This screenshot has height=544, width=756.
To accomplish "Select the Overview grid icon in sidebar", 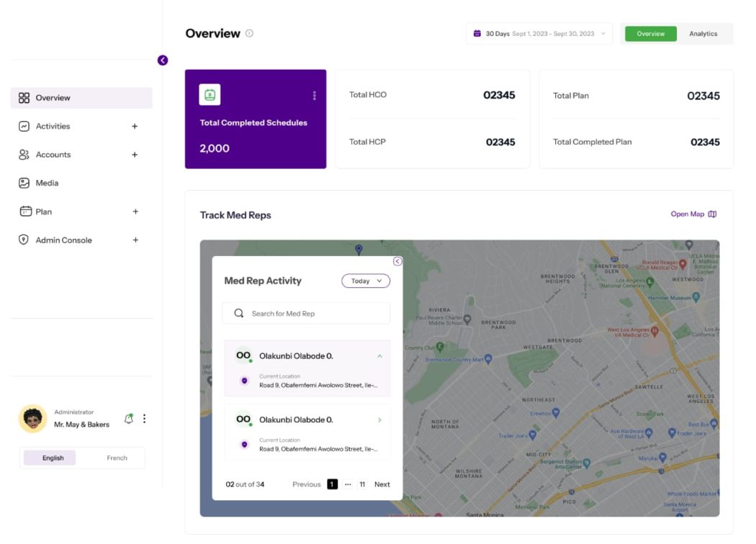I will pyautogui.click(x=25, y=97).
